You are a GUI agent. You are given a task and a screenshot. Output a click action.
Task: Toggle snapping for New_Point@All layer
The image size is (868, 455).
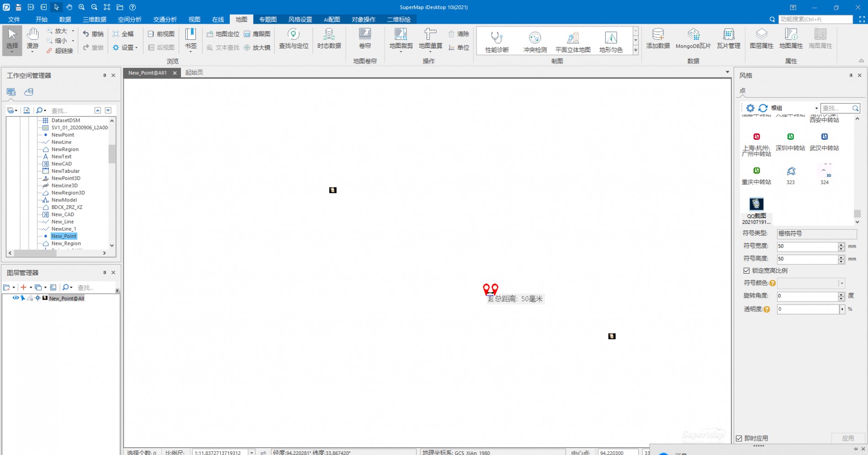click(37, 298)
